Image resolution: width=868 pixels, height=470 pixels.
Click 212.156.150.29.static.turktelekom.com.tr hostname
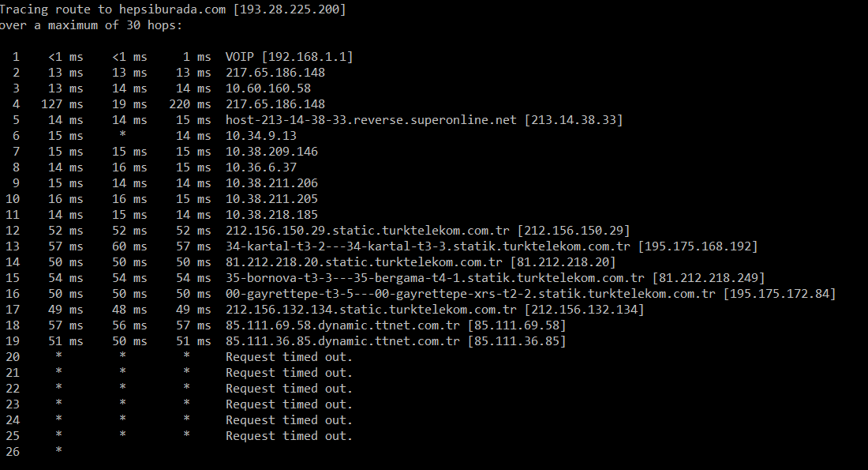tap(368, 231)
